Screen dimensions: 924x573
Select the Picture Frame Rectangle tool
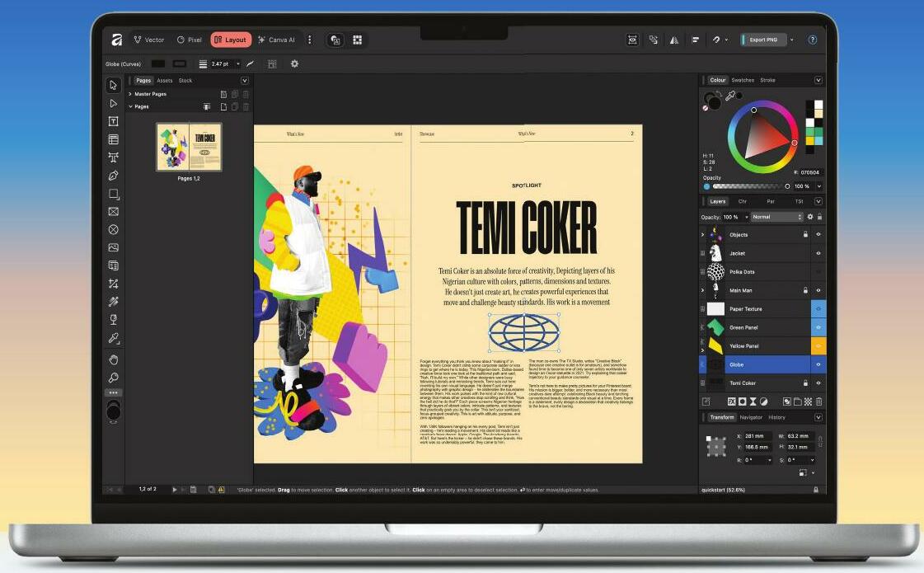coord(113,212)
